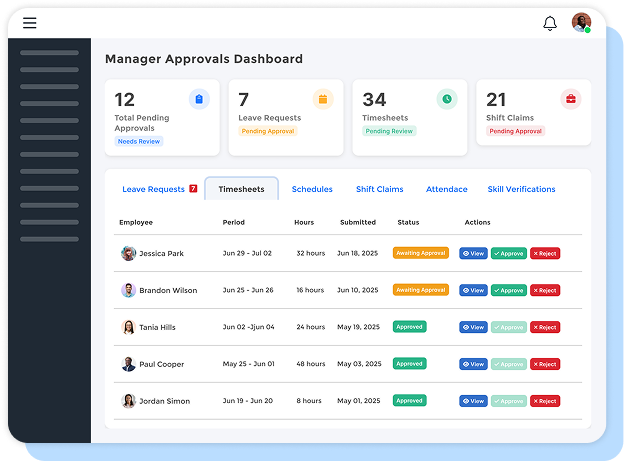624x461 pixels.
Task: Click Brandon Wilson's avatar
Action: 129,290
